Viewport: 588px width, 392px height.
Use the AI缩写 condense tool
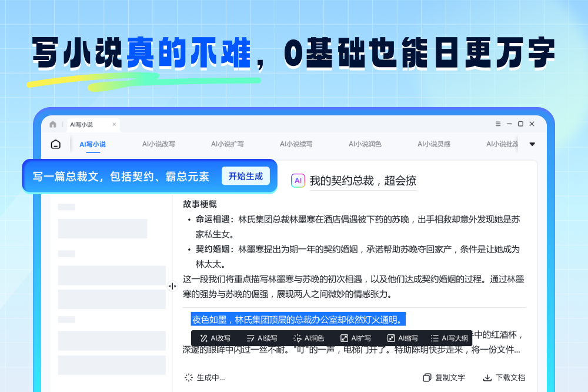point(403,338)
